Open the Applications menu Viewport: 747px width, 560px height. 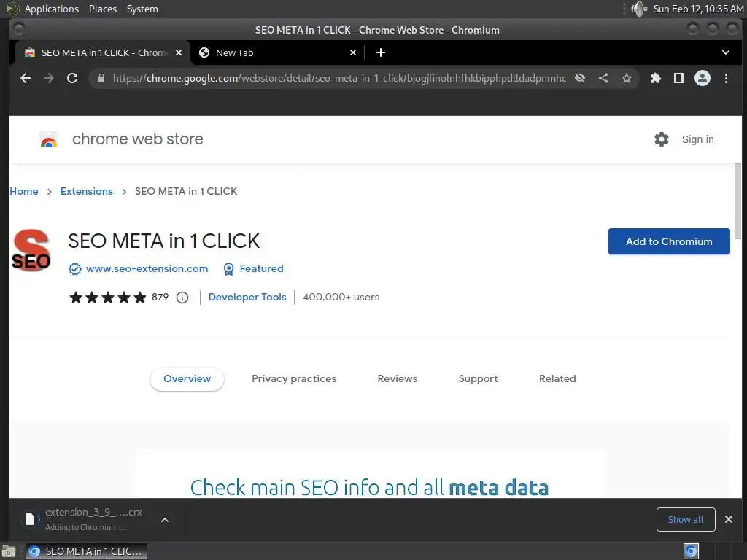tap(52, 9)
